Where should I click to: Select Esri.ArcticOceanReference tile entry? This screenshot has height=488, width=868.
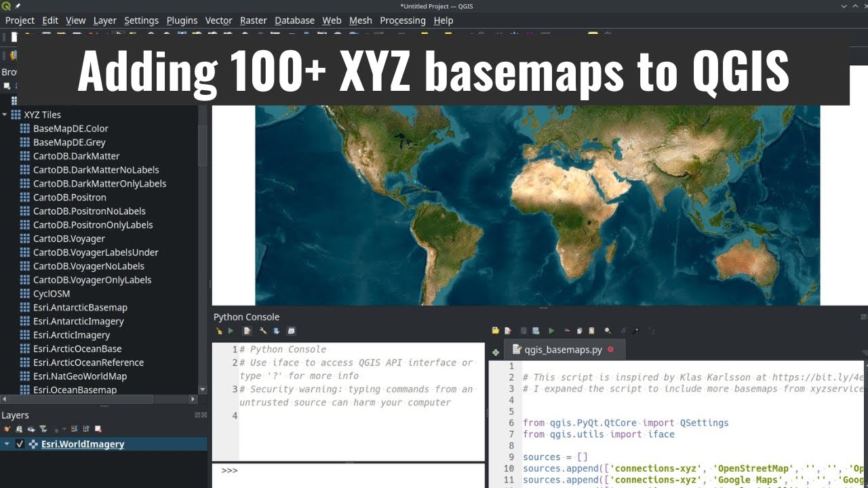(x=88, y=362)
